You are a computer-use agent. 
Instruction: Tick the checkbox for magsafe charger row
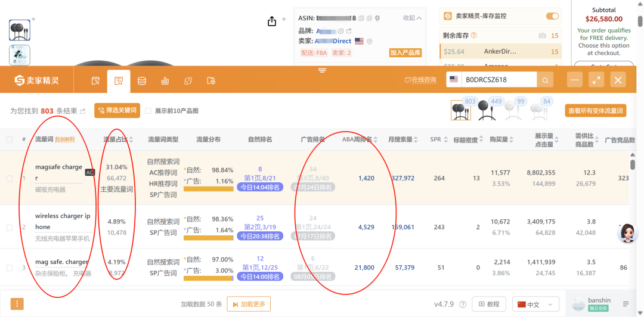pyautogui.click(x=10, y=179)
